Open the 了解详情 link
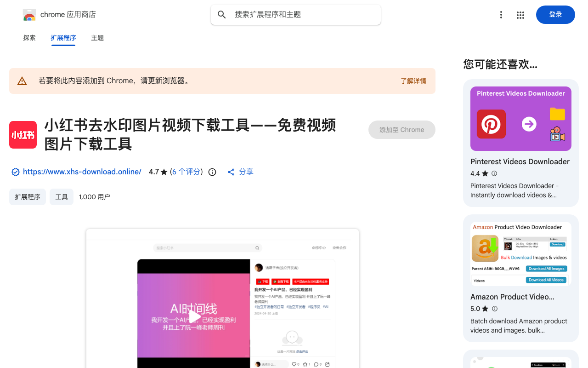 (x=413, y=81)
